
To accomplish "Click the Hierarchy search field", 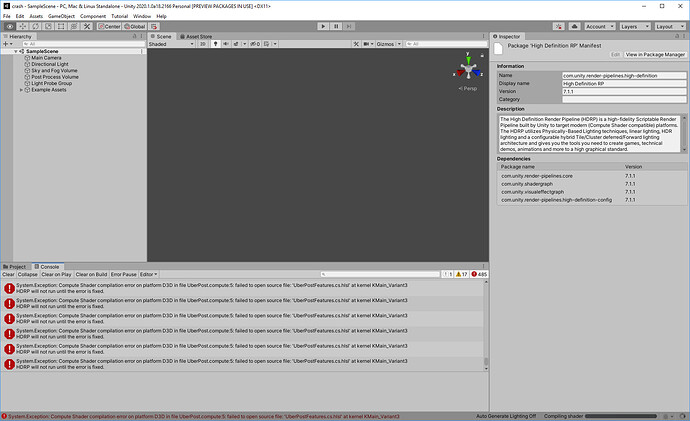I will [x=83, y=44].
